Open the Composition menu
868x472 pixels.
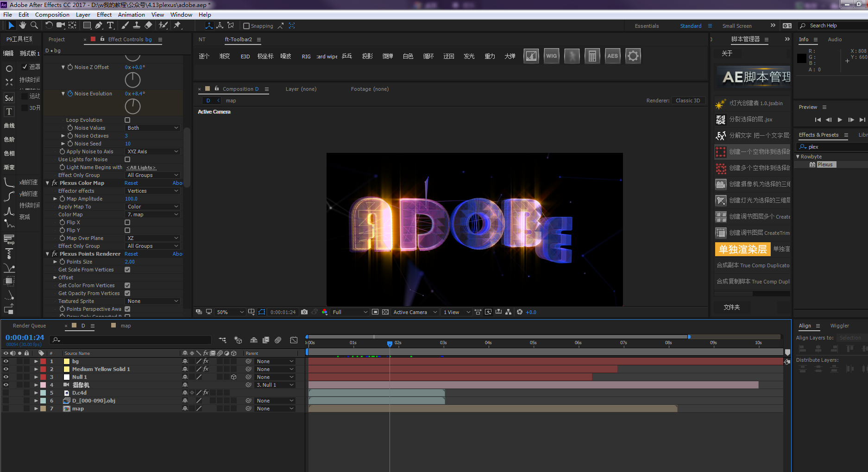click(x=52, y=14)
